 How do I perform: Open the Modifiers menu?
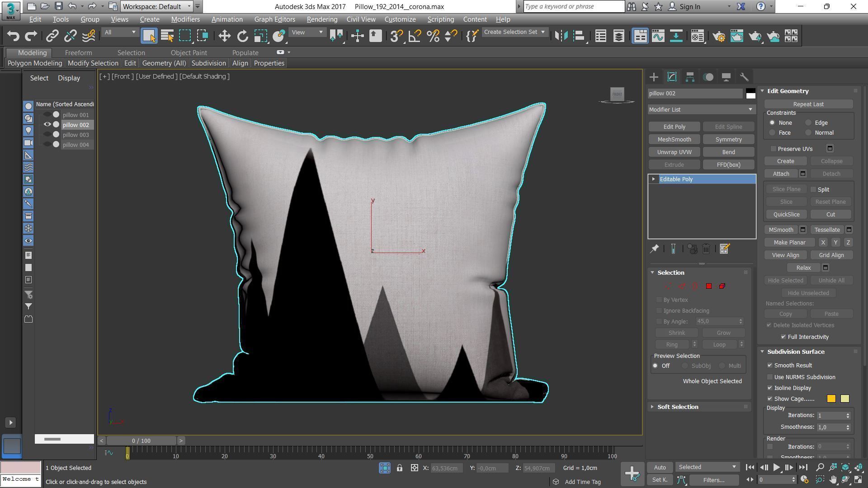[185, 19]
